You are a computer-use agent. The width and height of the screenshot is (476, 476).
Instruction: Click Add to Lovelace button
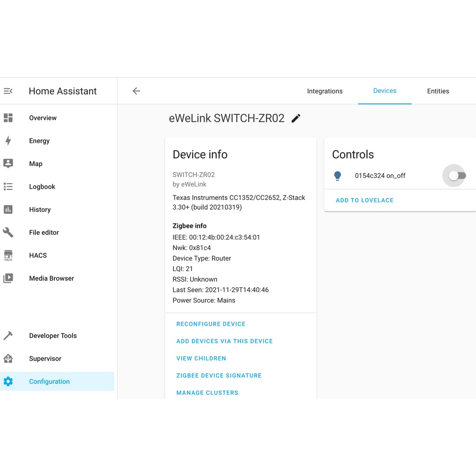364,200
